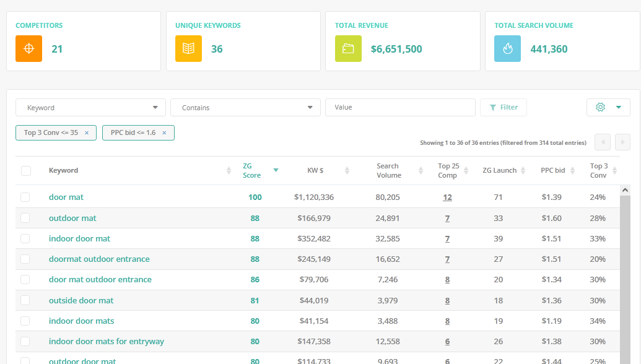Remove the 'PPC bid <= 1.6' filter tag
Screen dimensions: 641x364
[x=164, y=133]
